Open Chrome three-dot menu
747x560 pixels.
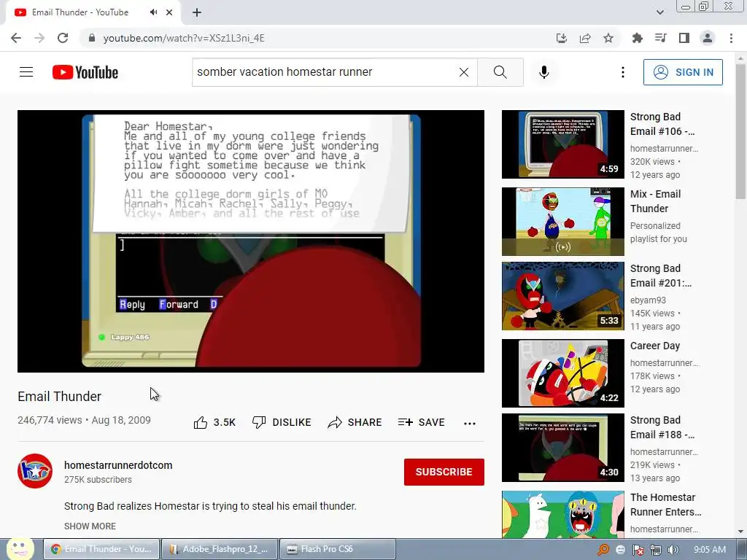[731, 38]
